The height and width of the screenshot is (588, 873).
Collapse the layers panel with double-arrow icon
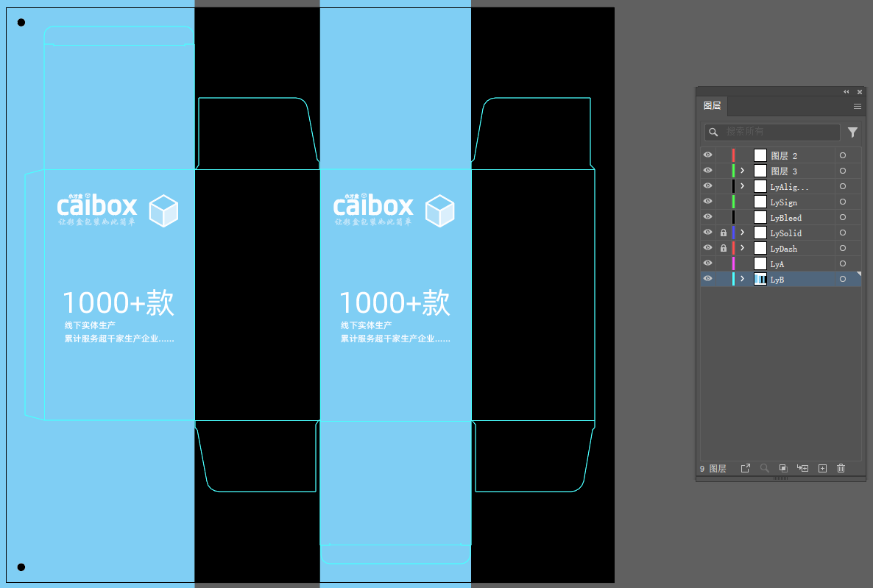click(847, 92)
